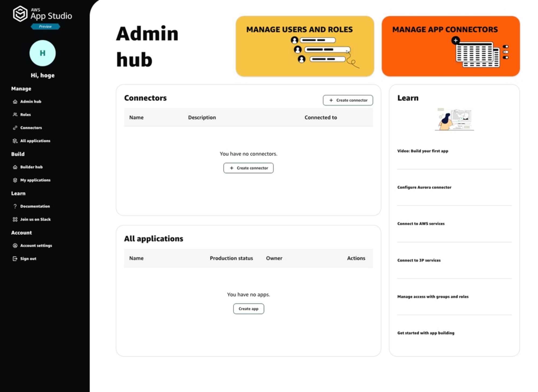Image resolution: width=538 pixels, height=392 pixels.
Task: Select Sign out
Action: click(28, 259)
